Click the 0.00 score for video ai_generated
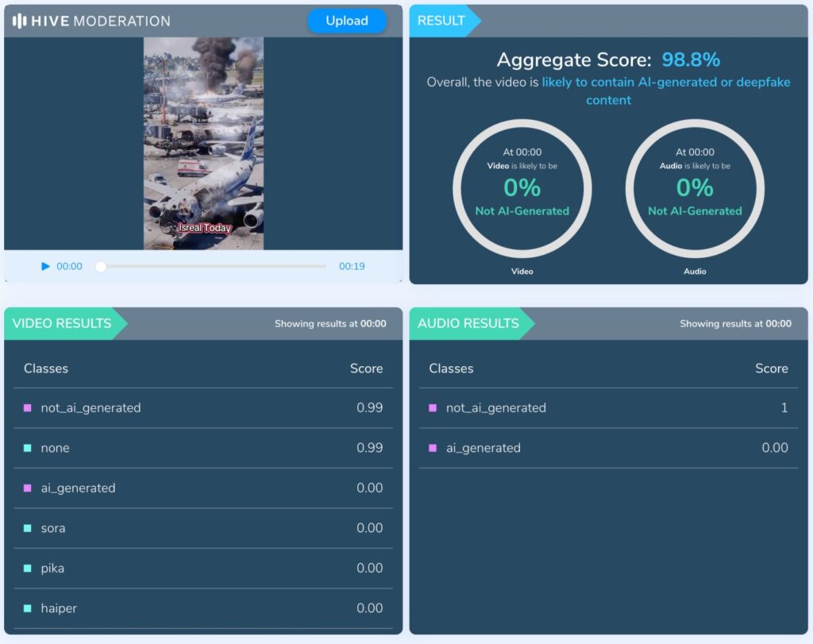813x644 pixels. point(370,488)
